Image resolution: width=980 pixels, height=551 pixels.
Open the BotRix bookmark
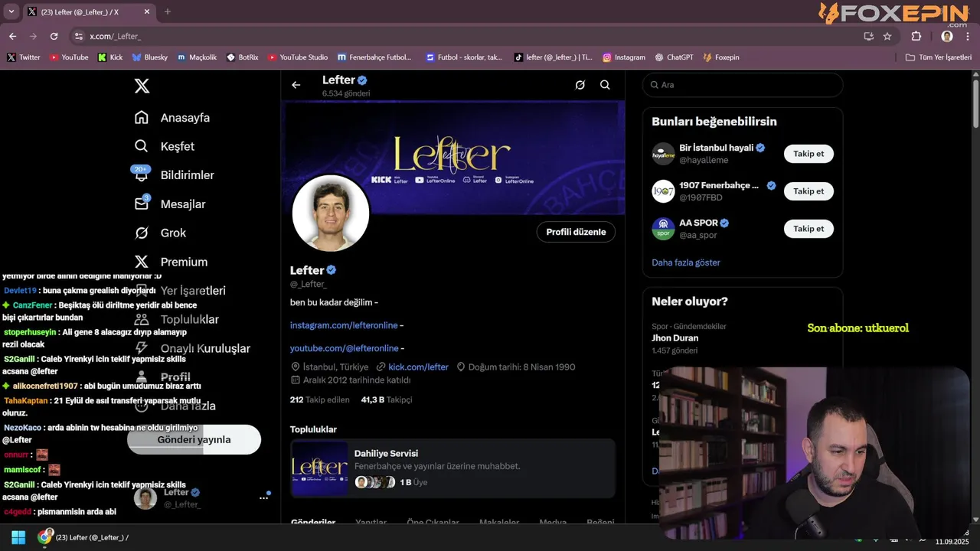243,57
